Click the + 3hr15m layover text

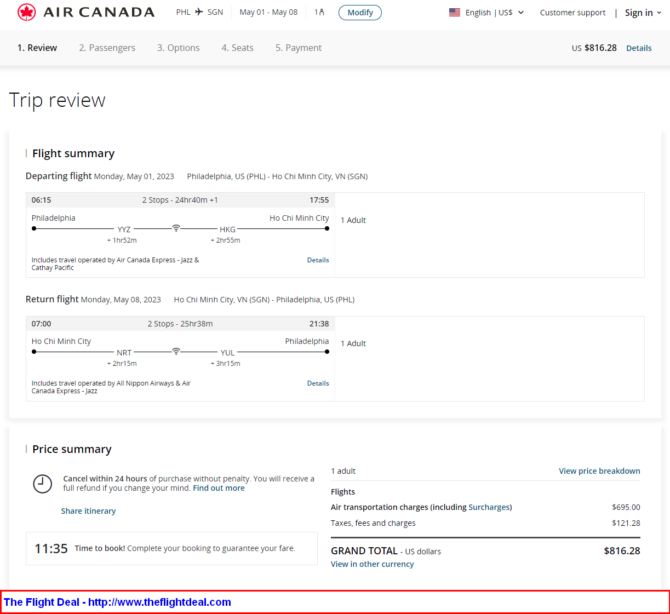[x=225, y=364]
